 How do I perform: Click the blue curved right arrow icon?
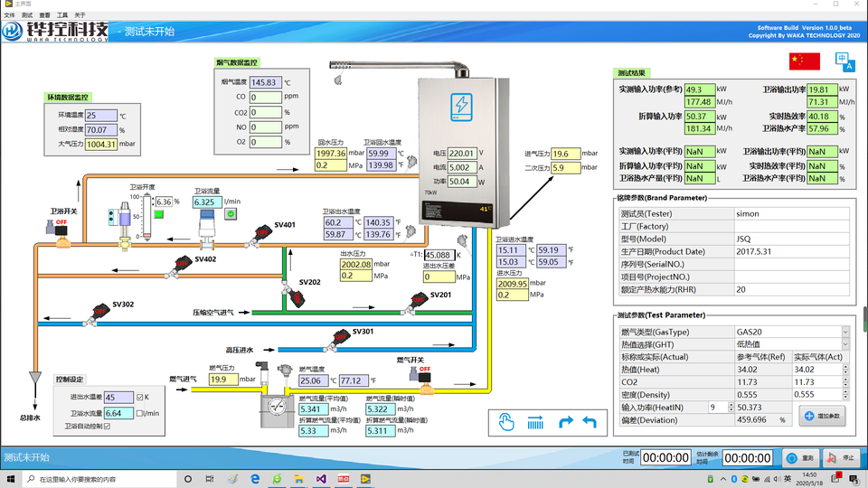(x=566, y=422)
